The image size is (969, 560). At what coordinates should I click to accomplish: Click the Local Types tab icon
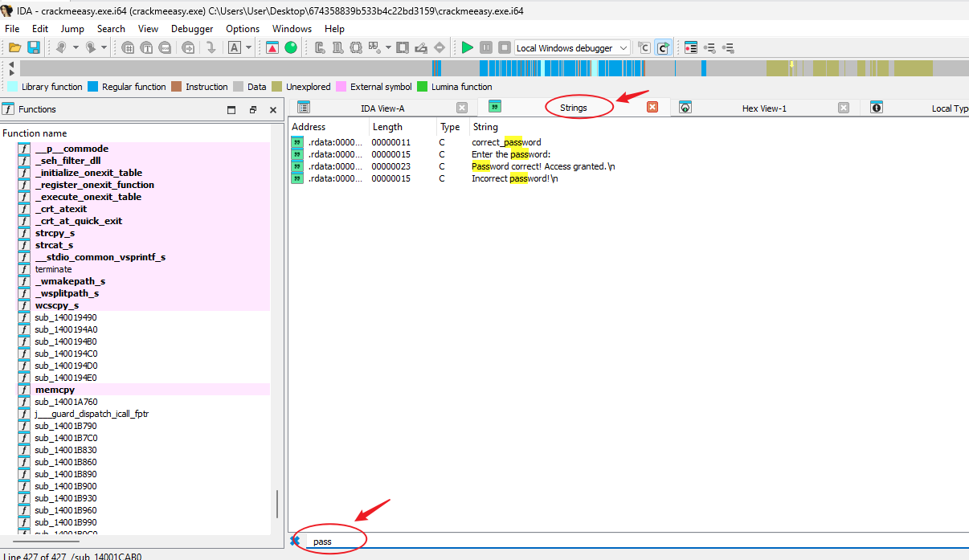(877, 108)
